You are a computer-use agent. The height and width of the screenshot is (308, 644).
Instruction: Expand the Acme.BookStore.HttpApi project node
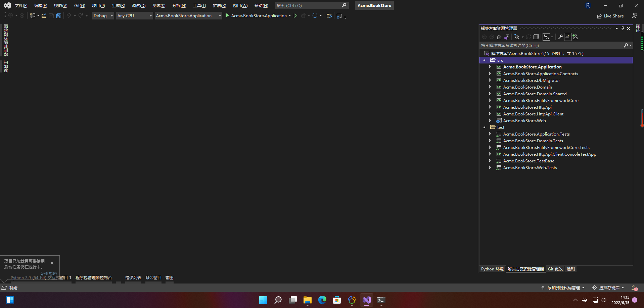click(x=490, y=107)
